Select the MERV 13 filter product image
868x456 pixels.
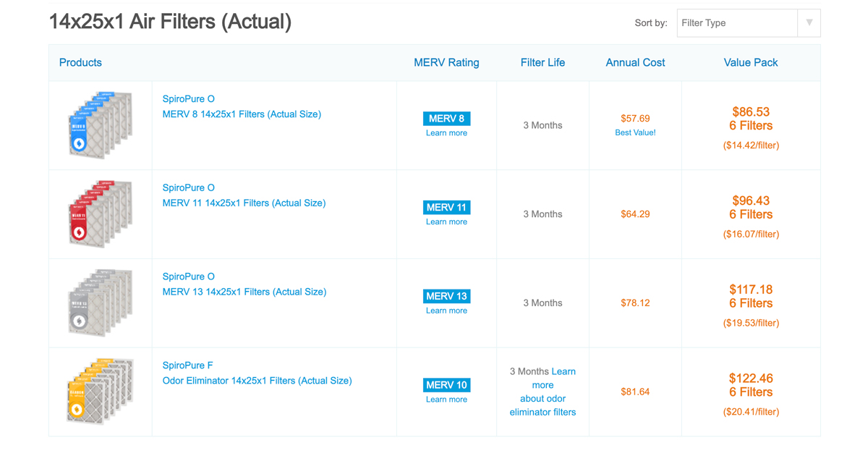pos(101,302)
